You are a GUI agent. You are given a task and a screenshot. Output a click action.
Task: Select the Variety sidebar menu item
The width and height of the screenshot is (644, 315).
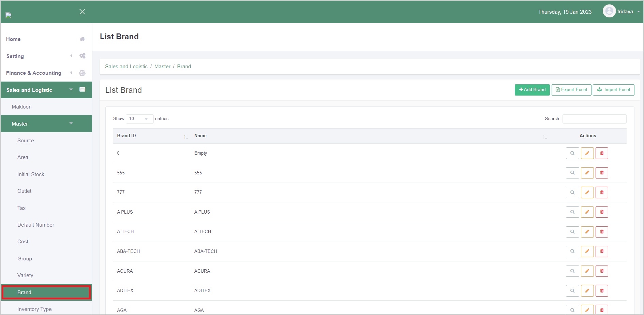(25, 275)
